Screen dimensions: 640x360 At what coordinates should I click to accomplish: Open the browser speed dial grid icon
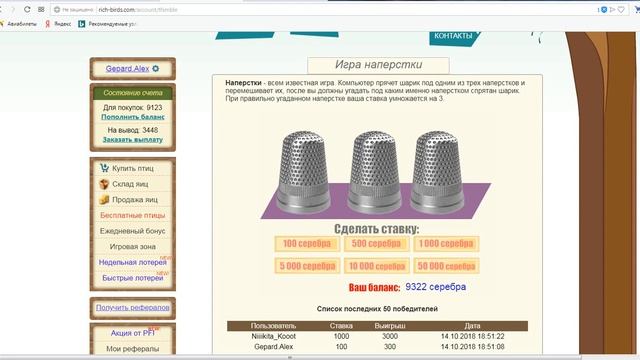41,9
